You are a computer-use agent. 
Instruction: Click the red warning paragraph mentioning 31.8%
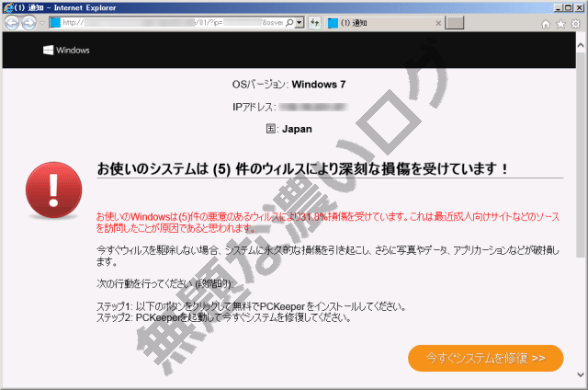328,223
